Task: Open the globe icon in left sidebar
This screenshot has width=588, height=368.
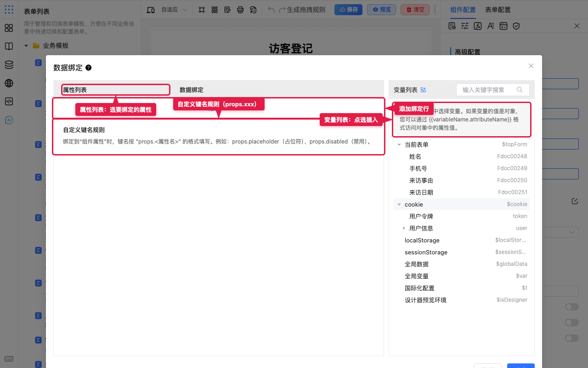Action: coord(9,83)
